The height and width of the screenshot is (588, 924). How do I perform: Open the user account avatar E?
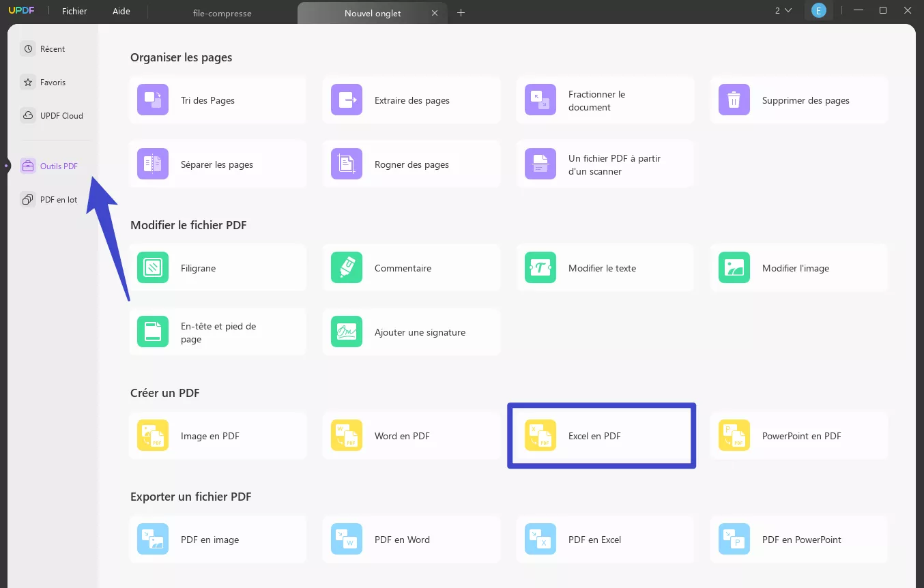(818, 10)
